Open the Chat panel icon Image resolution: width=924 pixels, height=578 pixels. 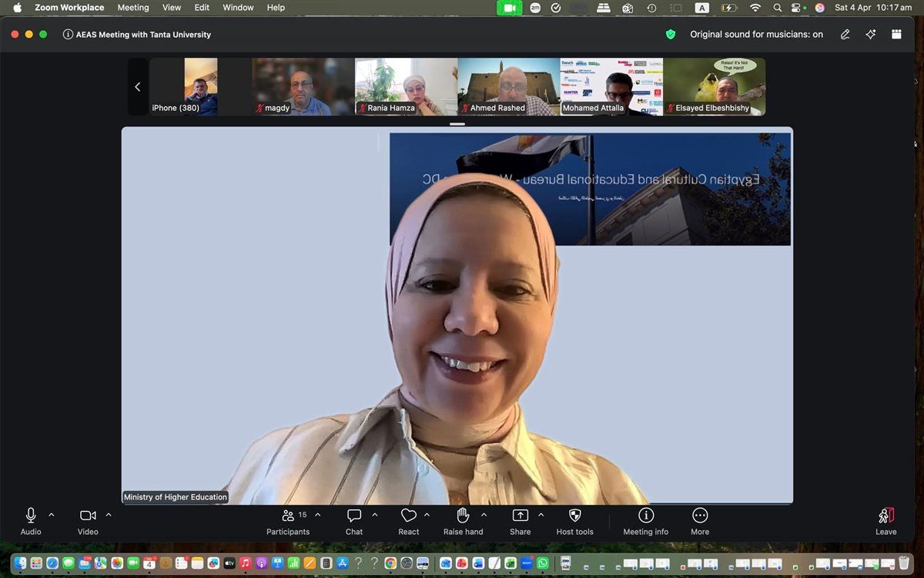click(x=354, y=516)
